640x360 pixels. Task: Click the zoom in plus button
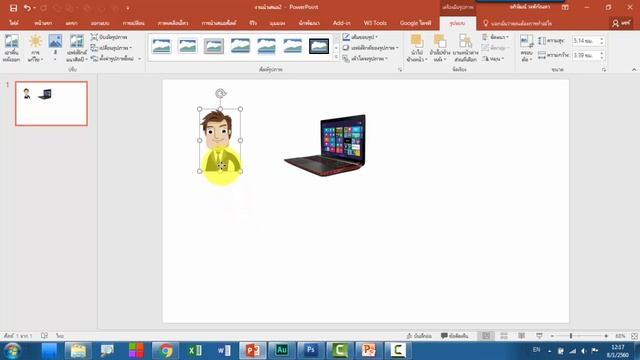(x=606, y=336)
